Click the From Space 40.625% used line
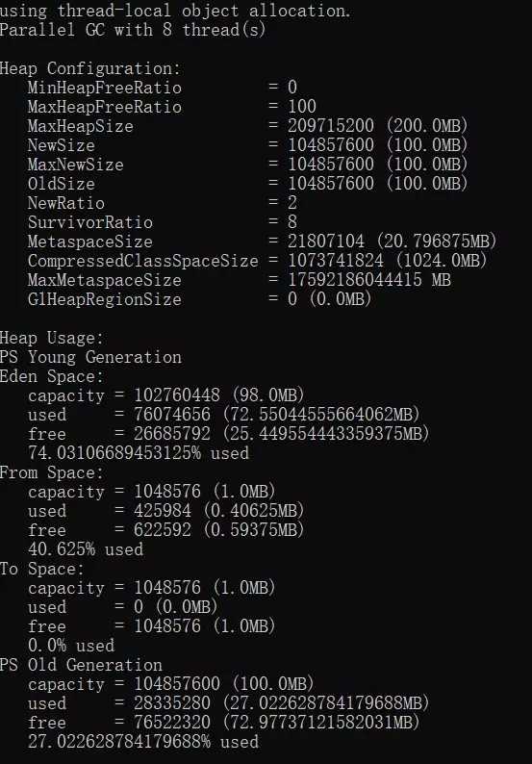Screen dimensions: 532x764 (x=86, y=549)
